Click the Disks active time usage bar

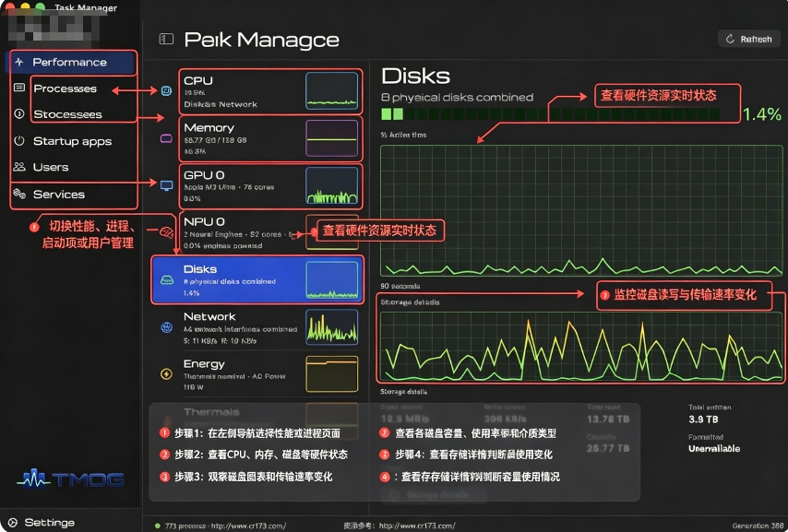pos(550,114)
